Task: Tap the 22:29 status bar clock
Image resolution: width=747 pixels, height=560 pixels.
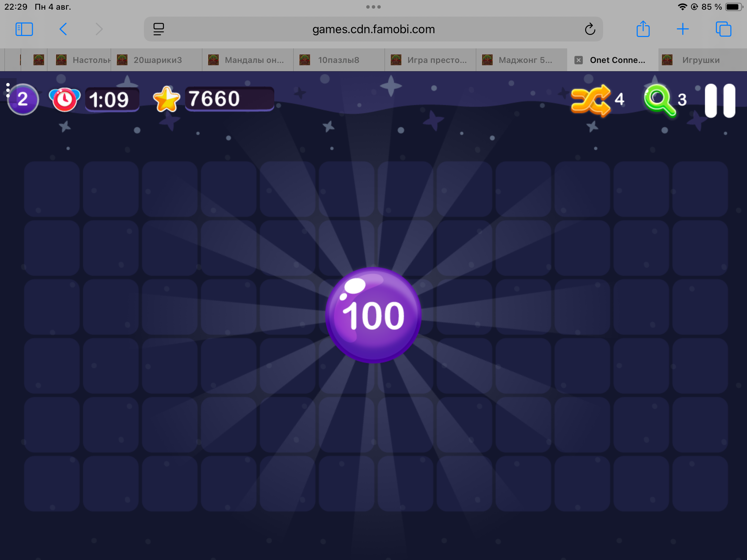Action: pyautogui.click(x=16, y=7)
